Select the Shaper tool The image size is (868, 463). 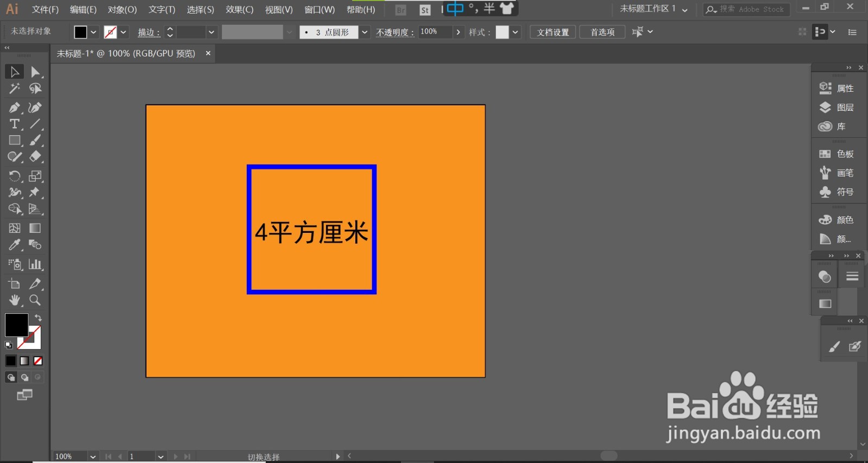15,157
